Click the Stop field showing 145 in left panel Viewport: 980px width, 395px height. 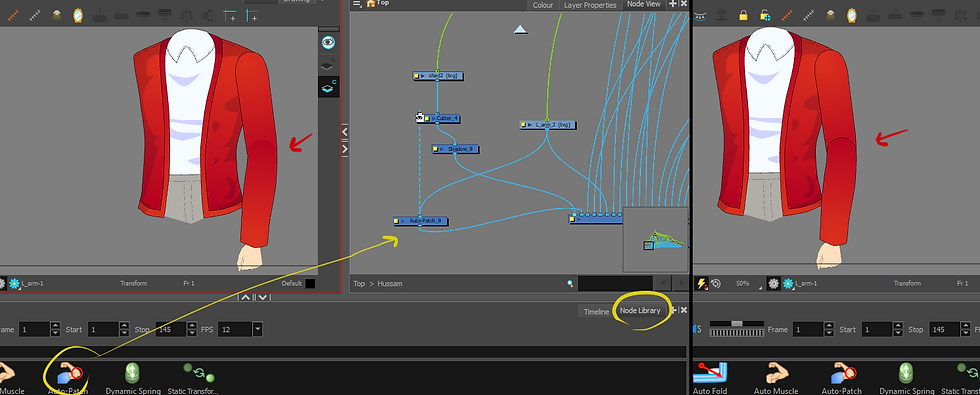[171, 329]
